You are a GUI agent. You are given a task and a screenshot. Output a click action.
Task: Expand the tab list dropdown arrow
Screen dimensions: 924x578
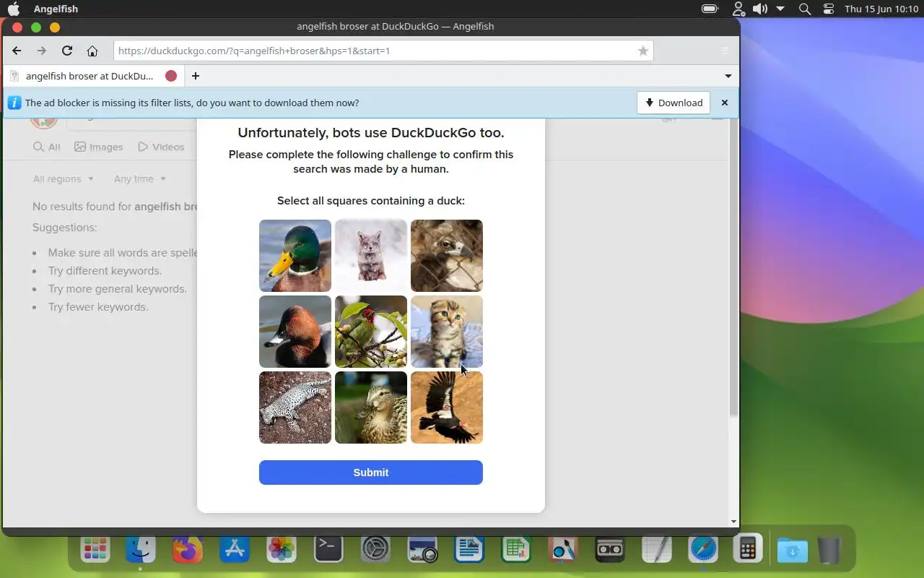(x=728, y=76)
